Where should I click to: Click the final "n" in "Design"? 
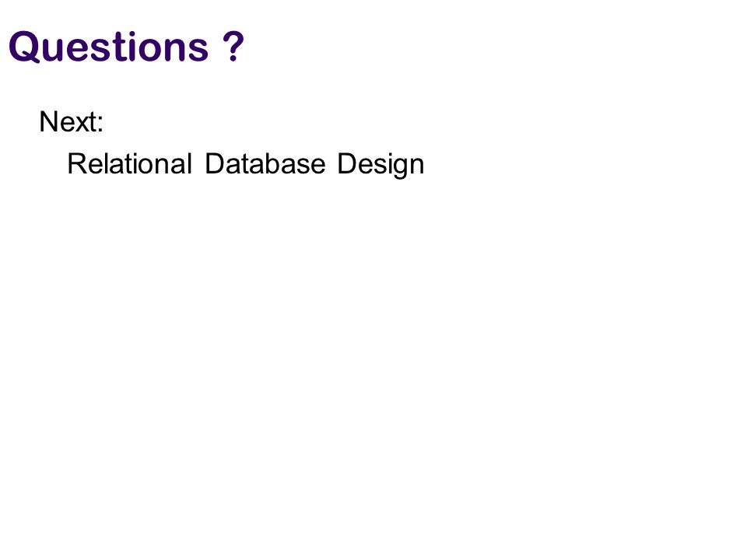(x=417, y=166)
